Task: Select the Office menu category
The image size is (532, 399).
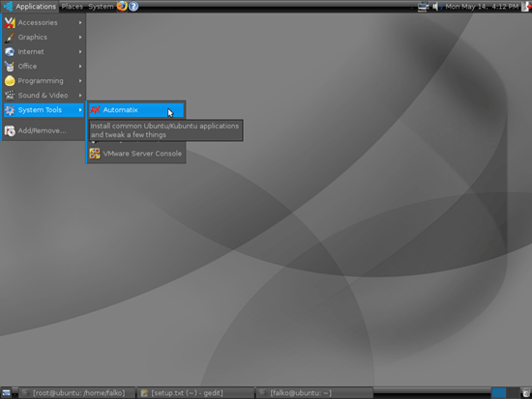Action: pyautogui.click(x=44, y=67)
